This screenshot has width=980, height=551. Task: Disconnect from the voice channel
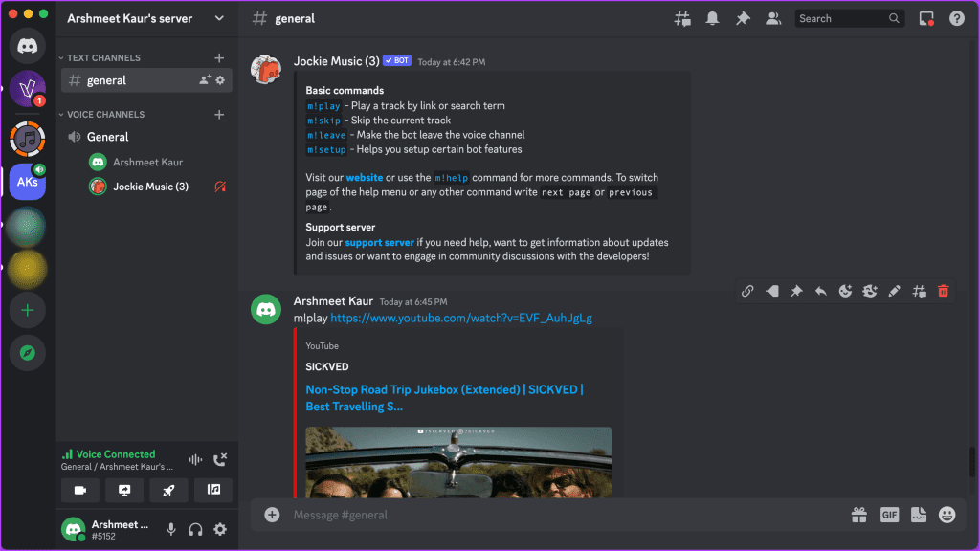(x=220, y=460)
